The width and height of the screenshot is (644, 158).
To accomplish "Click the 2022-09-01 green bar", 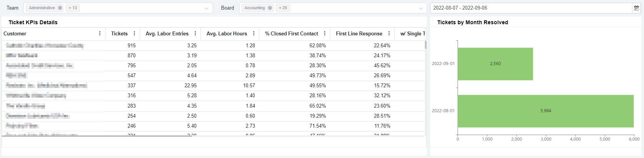I will tap(495, 64).
